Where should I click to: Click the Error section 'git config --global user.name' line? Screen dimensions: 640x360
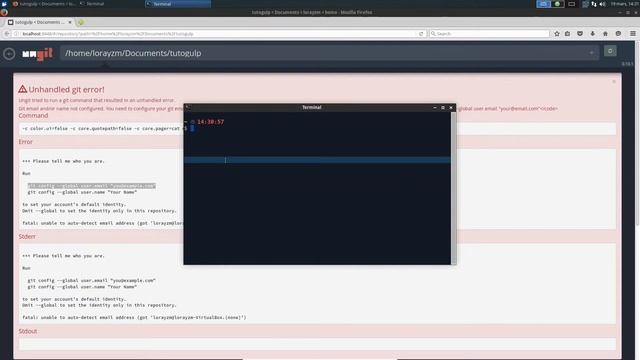(x=82, y=192)
